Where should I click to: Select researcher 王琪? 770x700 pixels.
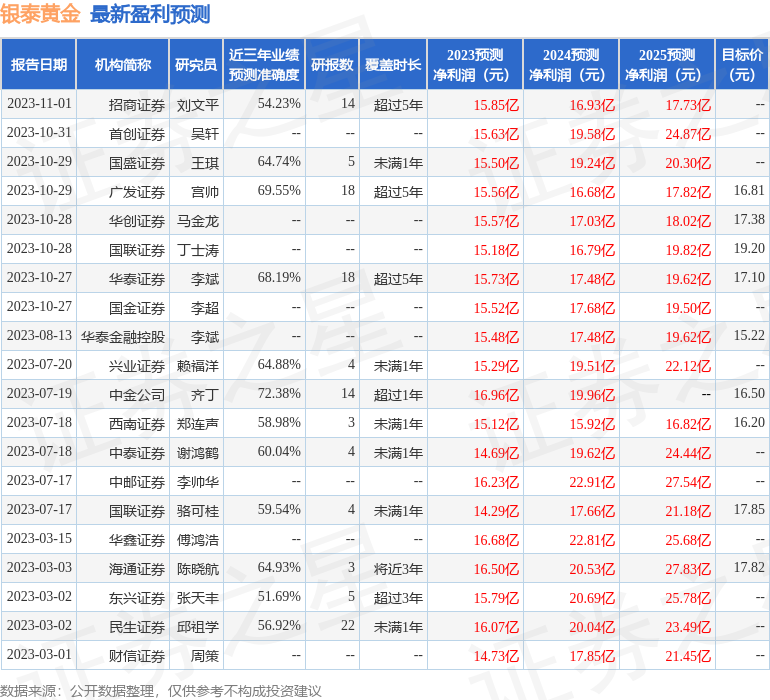point(205,163)
